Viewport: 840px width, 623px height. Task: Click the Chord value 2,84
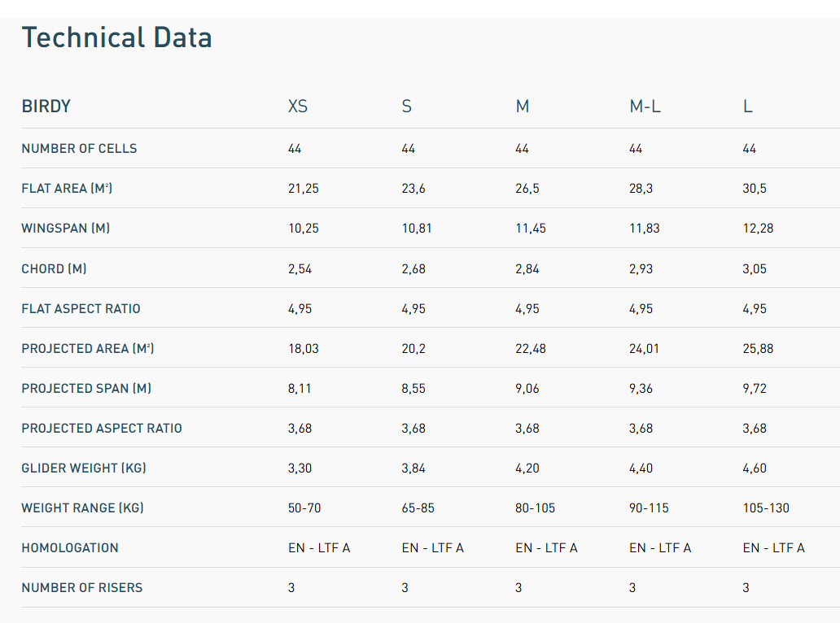[x=527, y=268]
